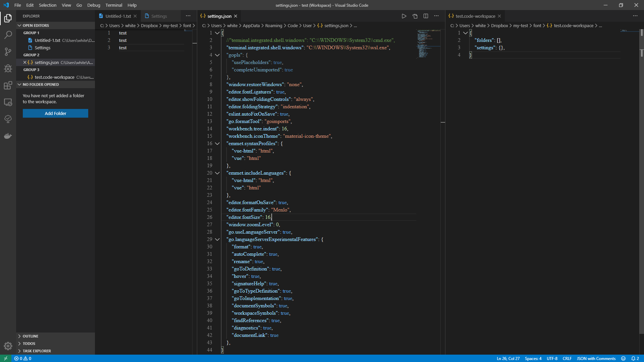This screenshot has width=644, height=362.
Task: Open the Docker extension panel
Action: coord(8,136)
